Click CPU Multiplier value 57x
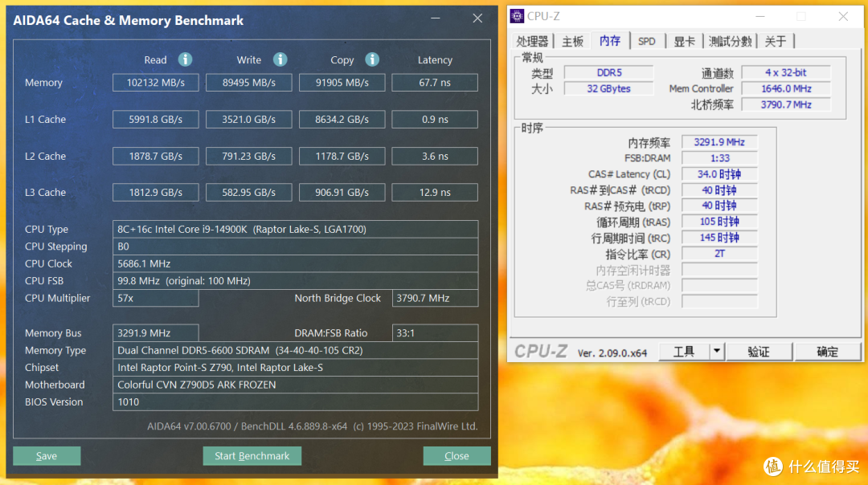 tap(156, 298)
